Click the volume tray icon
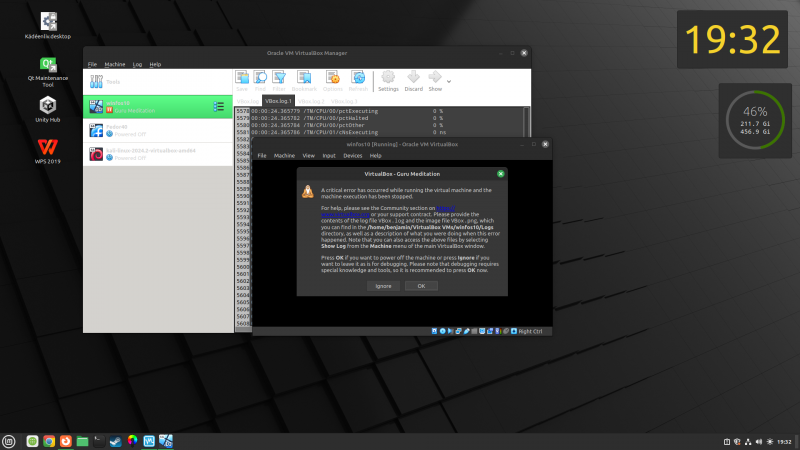800x450 pixels. tap(759, 442)
